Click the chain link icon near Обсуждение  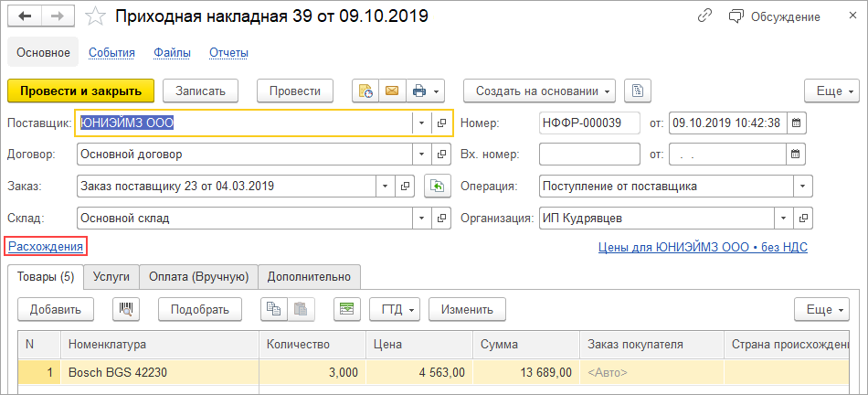pyautogui.click(x=704, y=16)
